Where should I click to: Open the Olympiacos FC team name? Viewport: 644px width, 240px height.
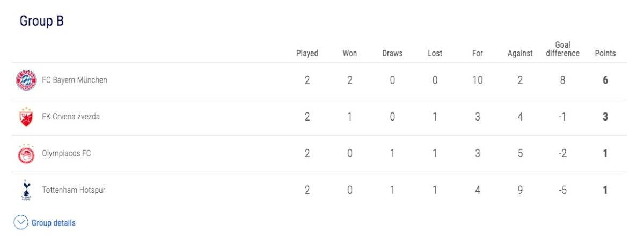point(67,153)
